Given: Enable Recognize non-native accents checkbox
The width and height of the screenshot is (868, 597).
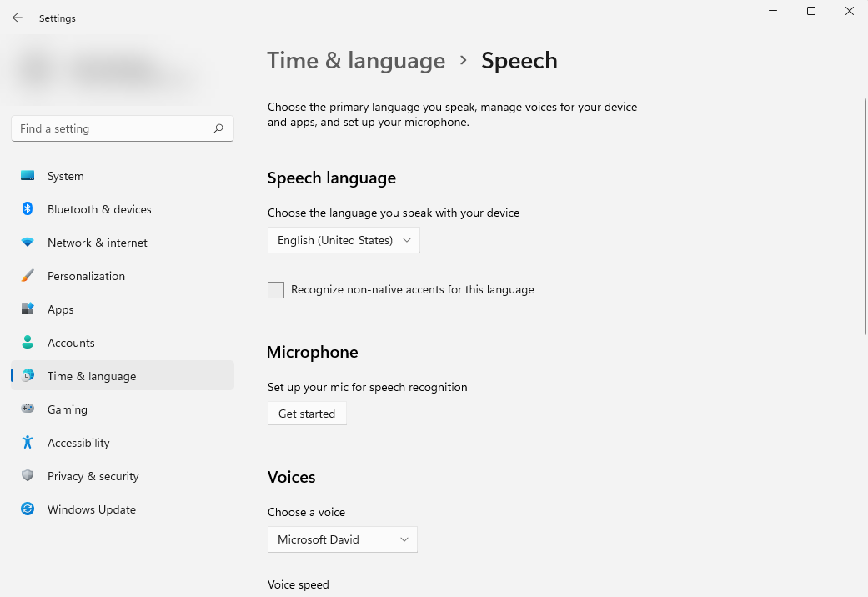Looking at the screenshot, I should tap(276, 289).
